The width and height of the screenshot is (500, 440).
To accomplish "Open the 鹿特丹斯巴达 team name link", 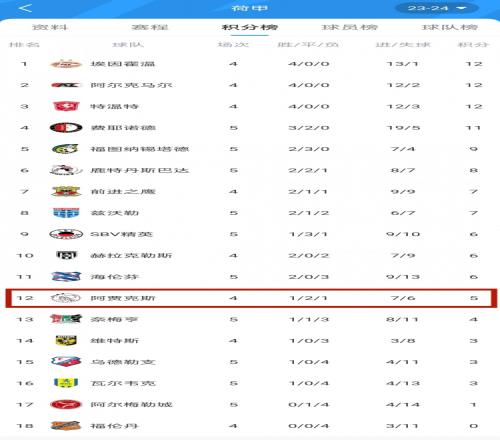I will [x=140, y=170].
